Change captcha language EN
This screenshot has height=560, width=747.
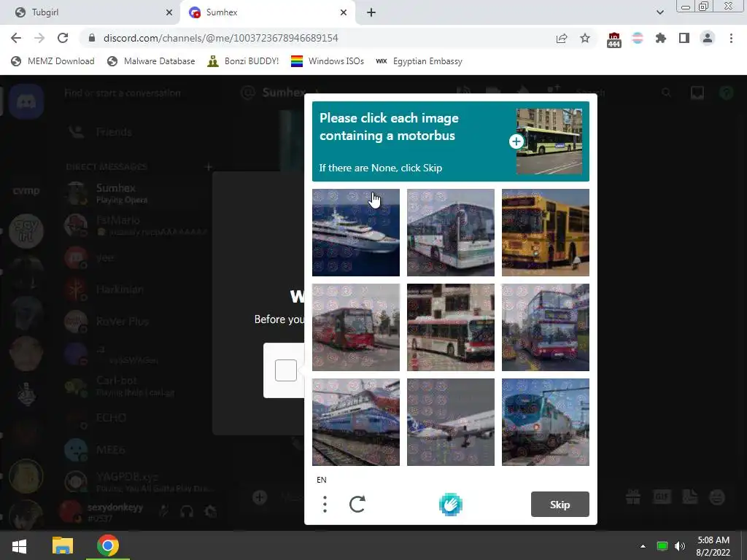coord(322,480)
